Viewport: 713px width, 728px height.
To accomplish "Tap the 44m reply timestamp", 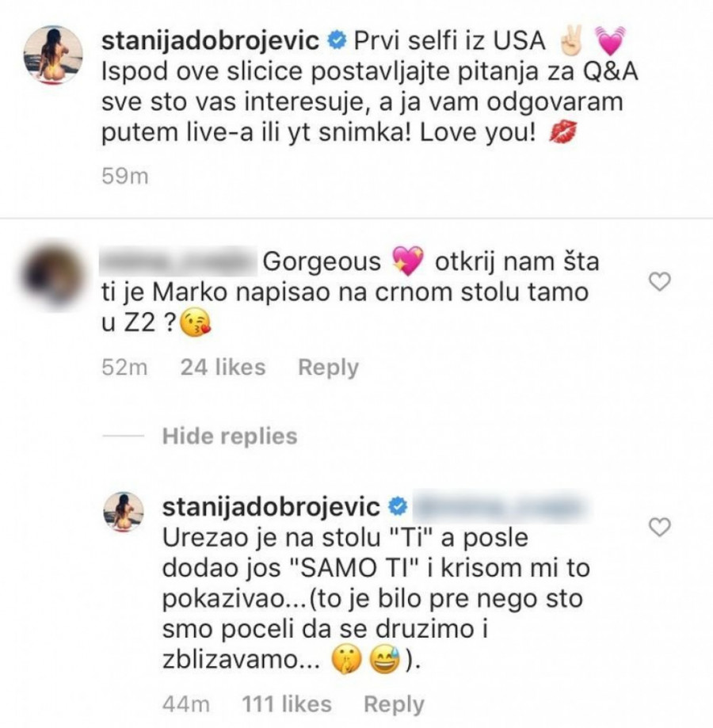I will click(x=185, y=704).
